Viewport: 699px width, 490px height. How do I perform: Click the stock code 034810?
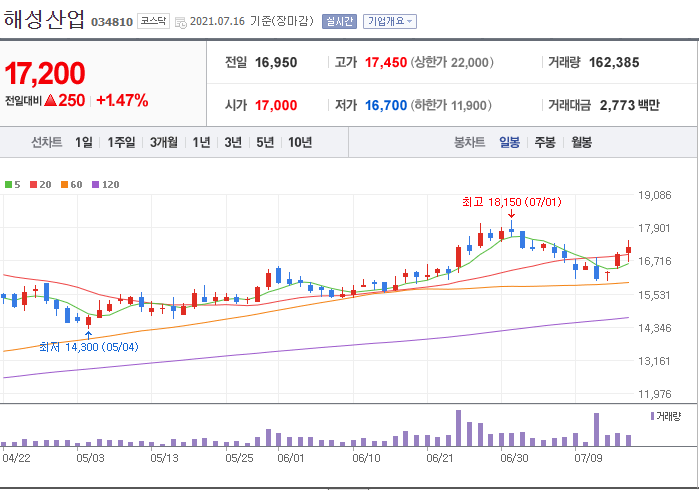pyautogui.click(x=112, y=22)
